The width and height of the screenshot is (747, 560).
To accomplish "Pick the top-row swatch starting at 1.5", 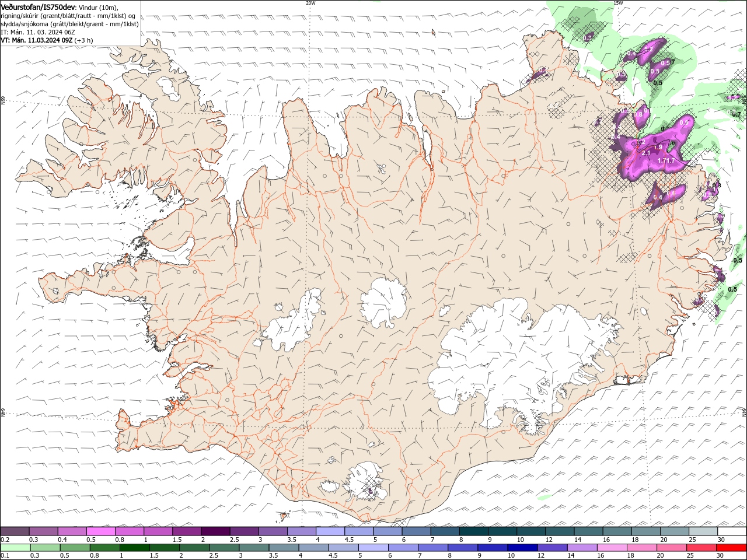I will pos(187,531).
